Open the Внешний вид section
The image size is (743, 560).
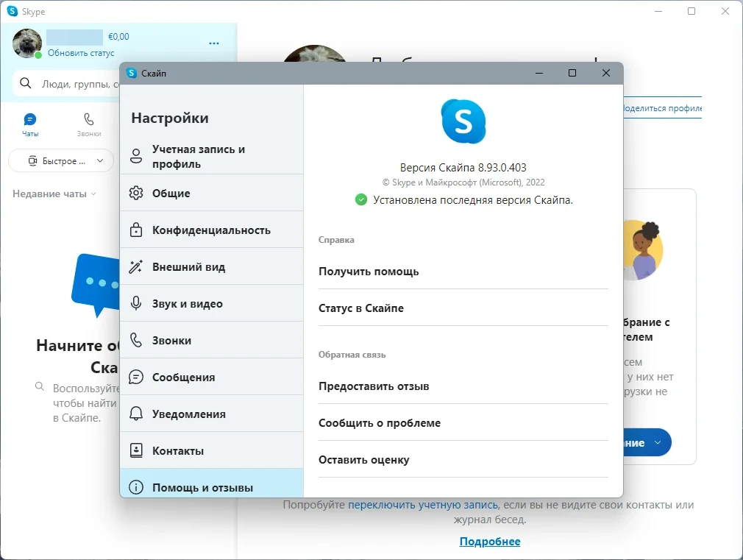tap(212, 266)
